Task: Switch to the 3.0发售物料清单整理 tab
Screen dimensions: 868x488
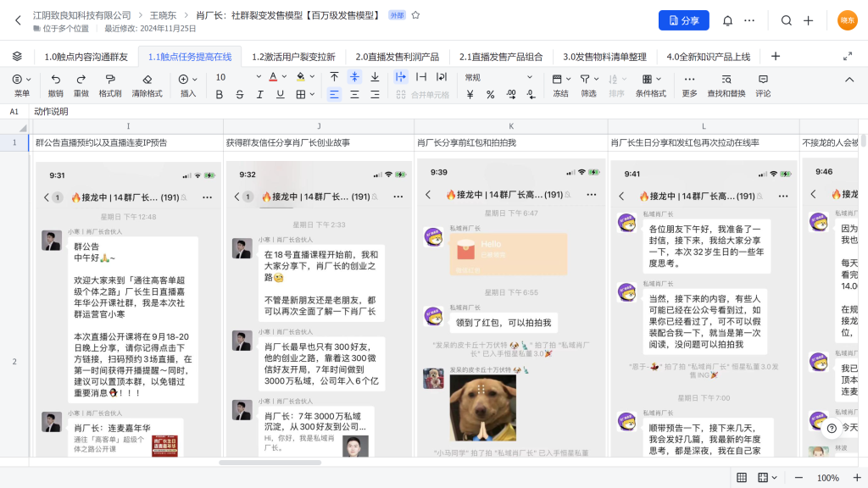Action: click(x=604, y=57)
